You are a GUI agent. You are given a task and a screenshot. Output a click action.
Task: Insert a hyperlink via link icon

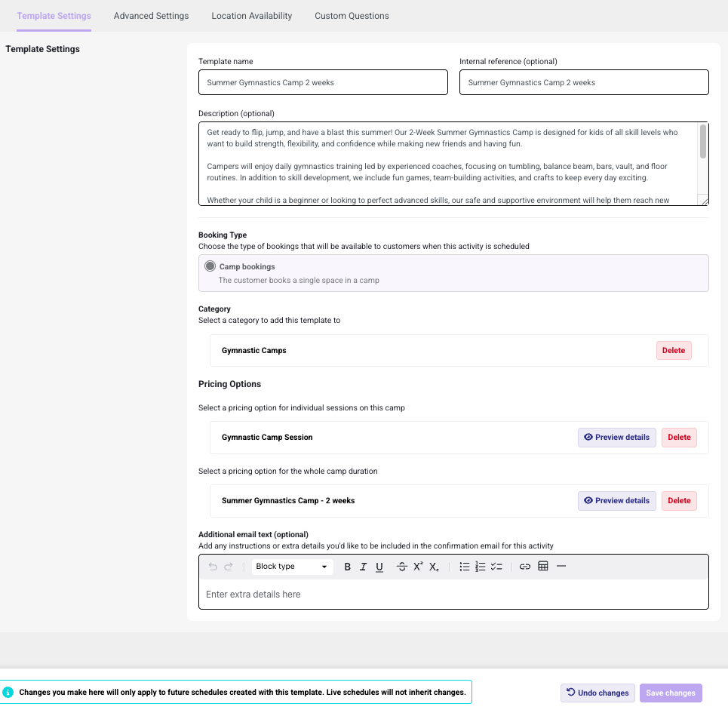[x=524, y=567]
